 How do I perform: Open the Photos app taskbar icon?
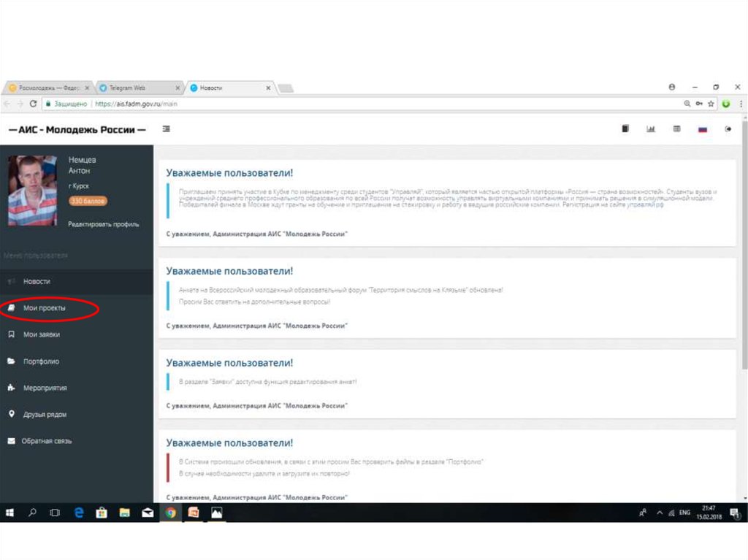(x=216, y=513)
